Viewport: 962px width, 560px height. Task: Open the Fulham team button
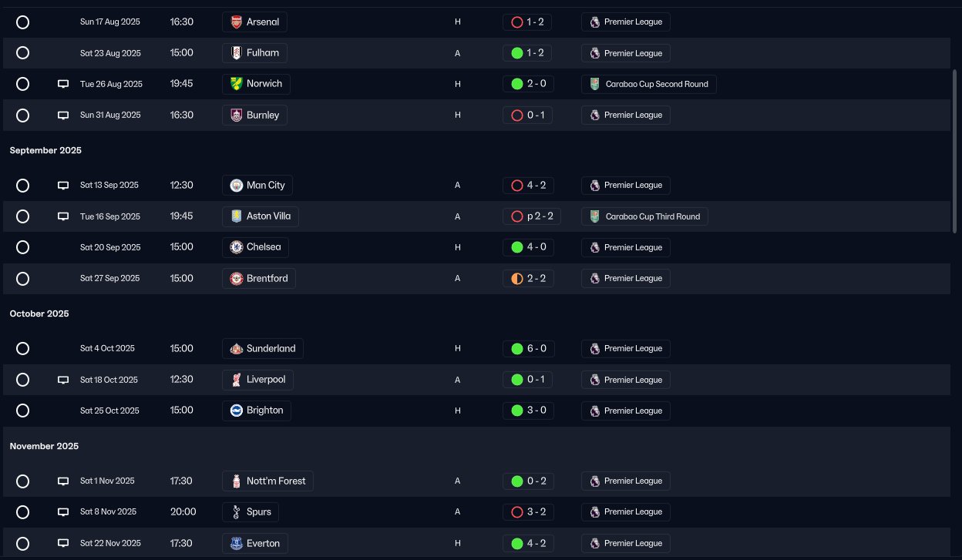click(x=254, y=53)
